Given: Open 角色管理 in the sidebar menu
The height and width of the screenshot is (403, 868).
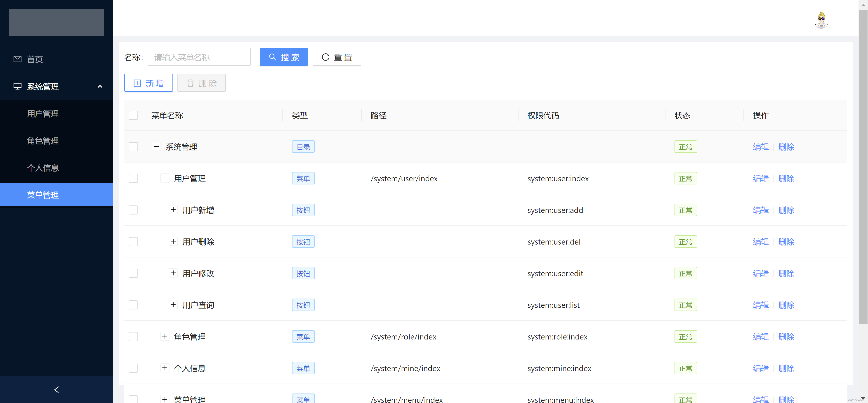Looking at the screenshot, I should [43, 141].
